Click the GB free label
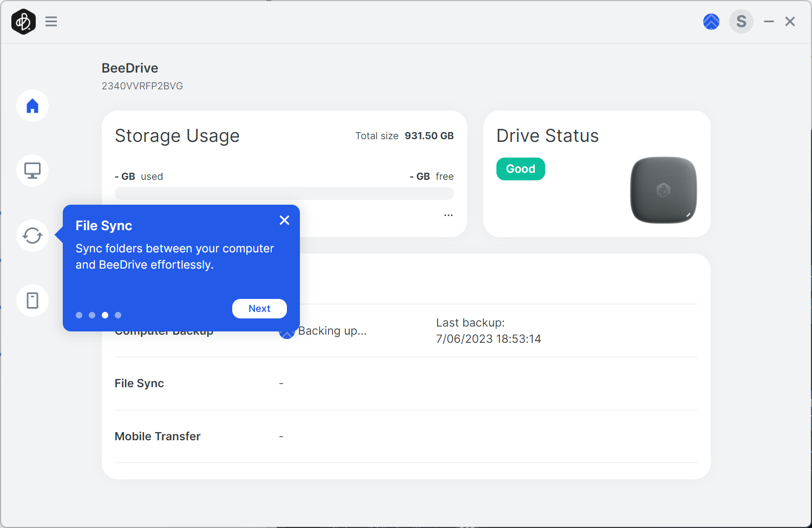812x528 pixels. click(x=431, y=177)
